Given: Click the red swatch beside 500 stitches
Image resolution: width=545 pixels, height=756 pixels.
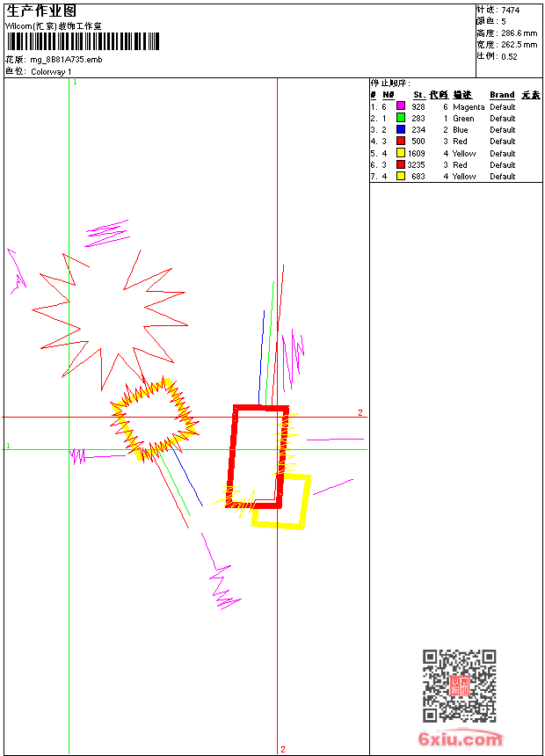Looking at the screenshot, I should coord(400,141).
